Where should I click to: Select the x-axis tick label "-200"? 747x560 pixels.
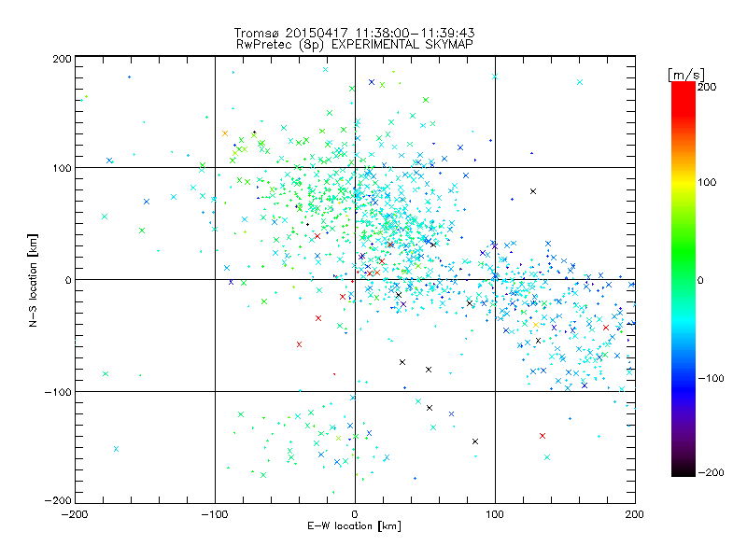click(x=75, y=514)
